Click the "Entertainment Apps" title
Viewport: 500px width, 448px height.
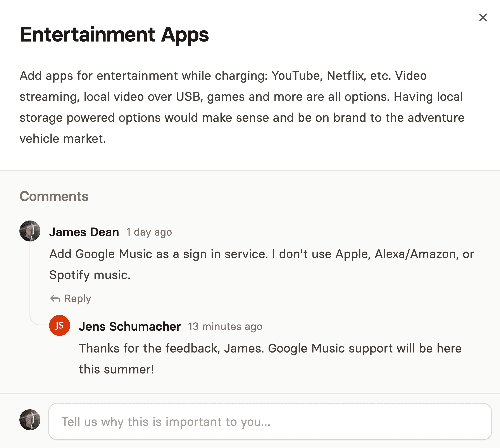(x=114, y=35)
